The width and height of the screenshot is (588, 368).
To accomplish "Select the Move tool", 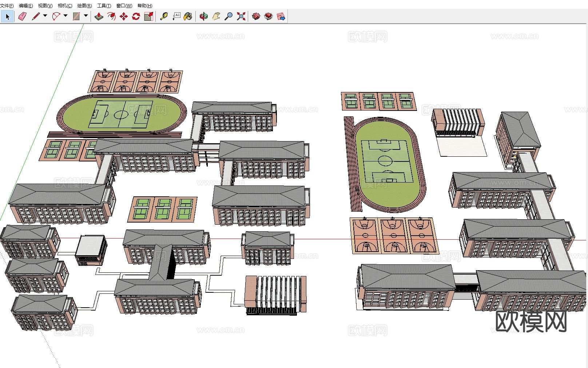I will 124,16.
